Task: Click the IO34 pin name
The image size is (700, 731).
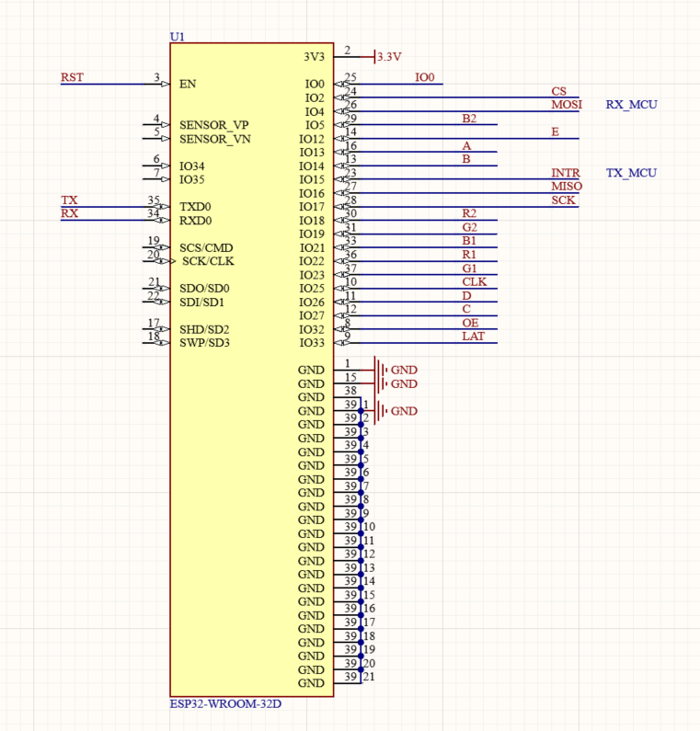Action: tap(192, 166)
